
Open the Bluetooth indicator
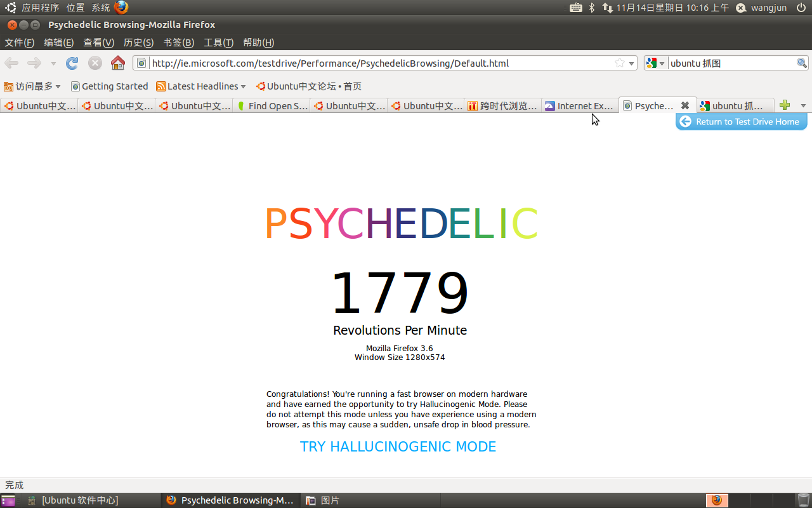pos(592,8)
